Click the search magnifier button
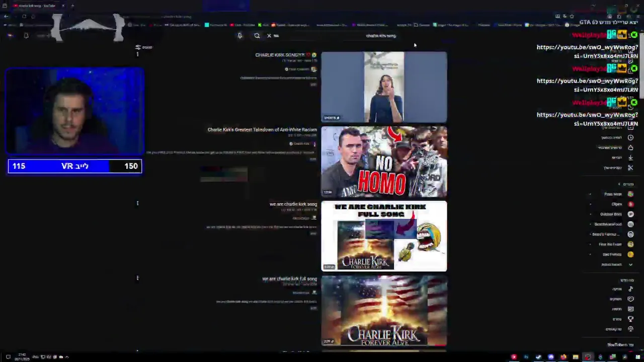644x362 pixels. coord(257,36)
